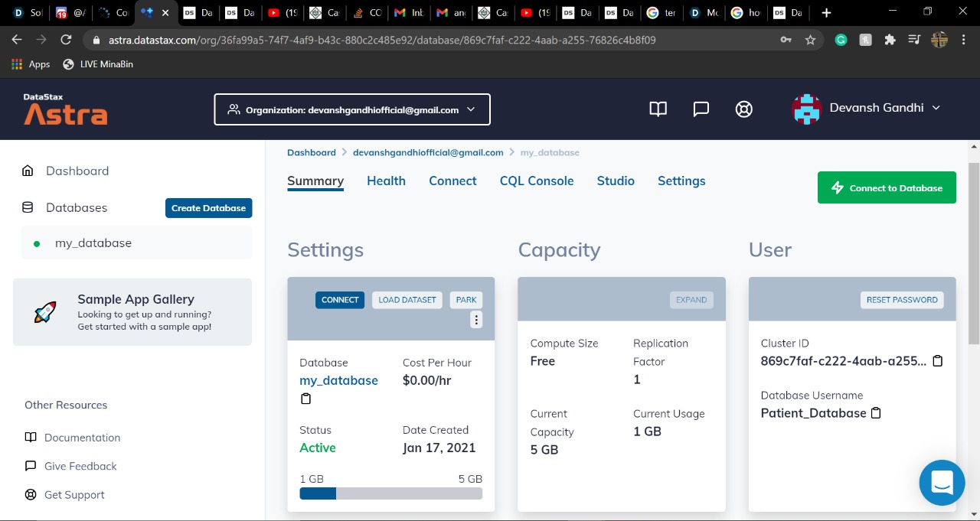This screenshot has height=521, width=980.
Task: Bookmark this page with the star icon
Action: [810, 40]
